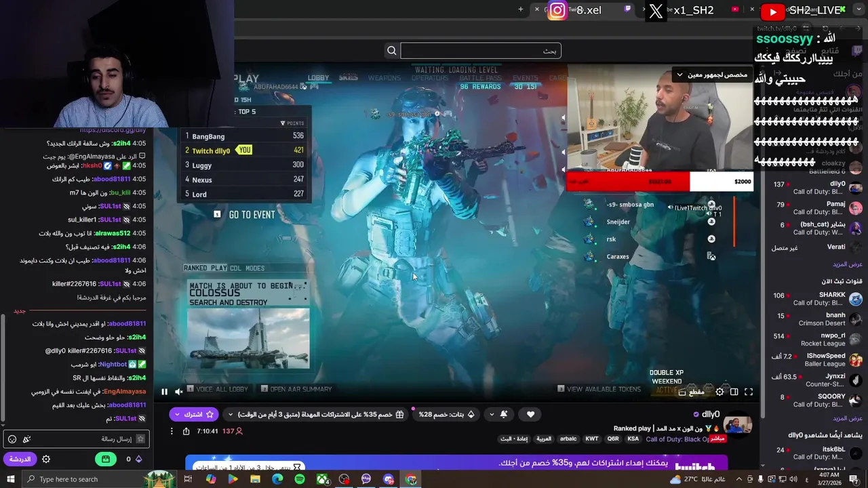Click the star icon in chat input
Screen dimensions: 868x488
pyautogui.click(x=140, y=439)
